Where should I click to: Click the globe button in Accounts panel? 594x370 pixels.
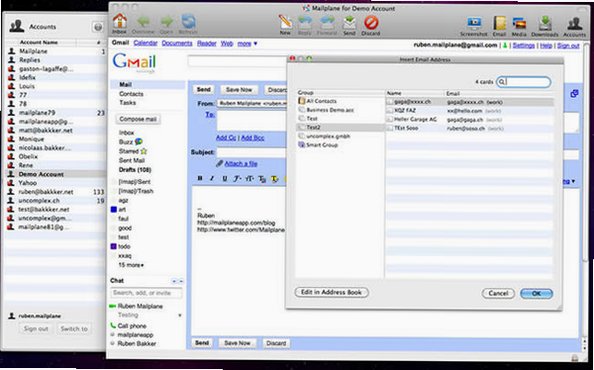click(98, 27)
